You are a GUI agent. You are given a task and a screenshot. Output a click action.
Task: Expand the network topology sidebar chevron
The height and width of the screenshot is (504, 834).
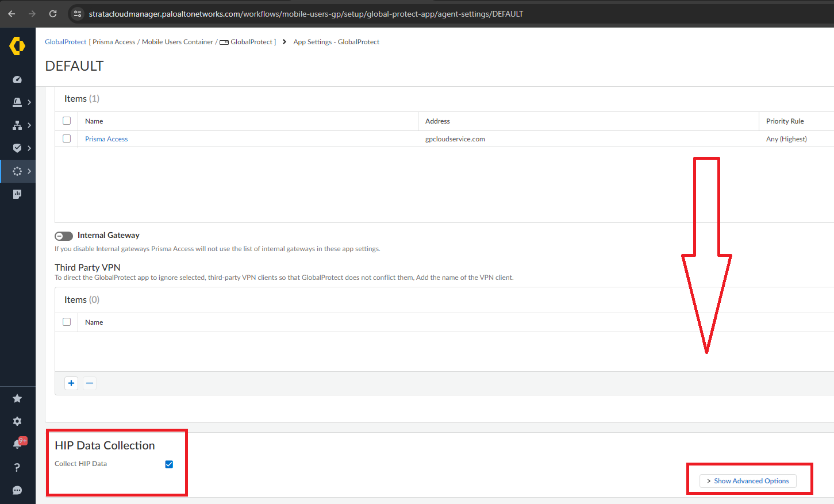tap(29, 125)
